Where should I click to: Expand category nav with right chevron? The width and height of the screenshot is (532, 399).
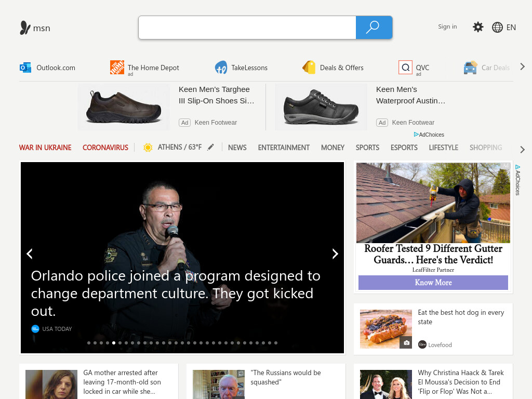click(x=523, y=150)
